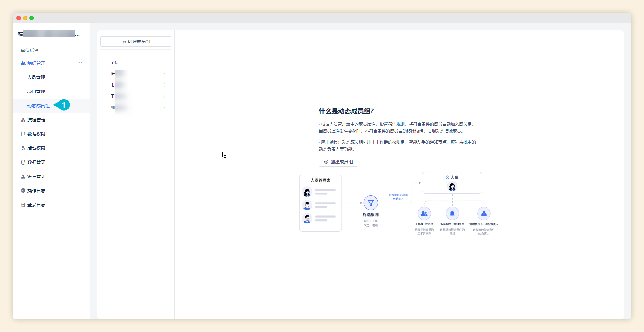The width and height of the screenshot is (644, 332).
Task: Open 数据权限 menu item
Action: point(36,134)
